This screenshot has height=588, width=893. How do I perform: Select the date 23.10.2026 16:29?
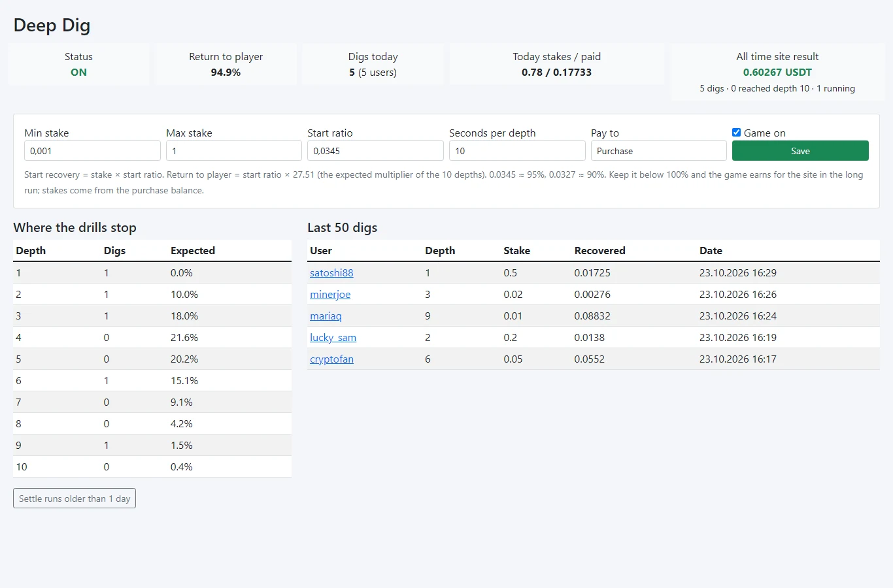coord(738,272)
